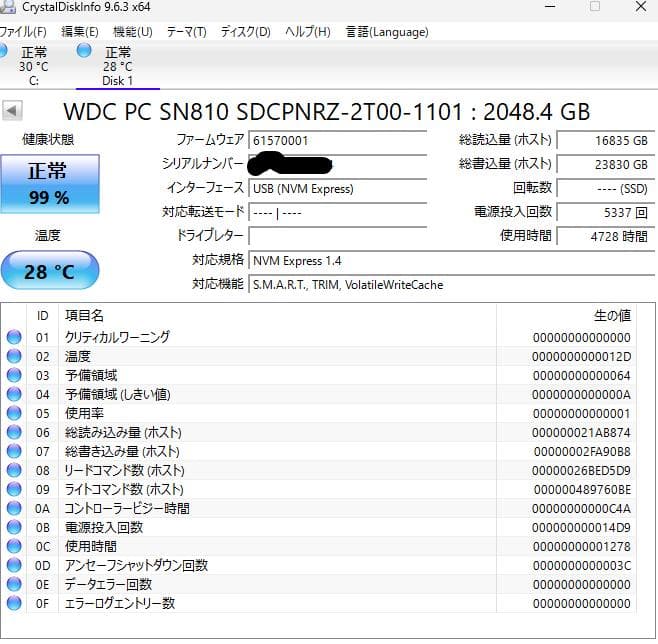Click raw value 0000000001278
The width and height of the screenshot is (658, 644).
click(x=582, y=547)
